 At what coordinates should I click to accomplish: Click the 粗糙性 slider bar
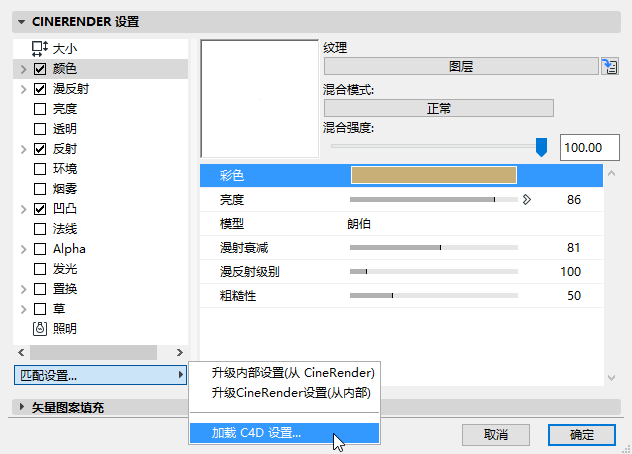(434, 296)
